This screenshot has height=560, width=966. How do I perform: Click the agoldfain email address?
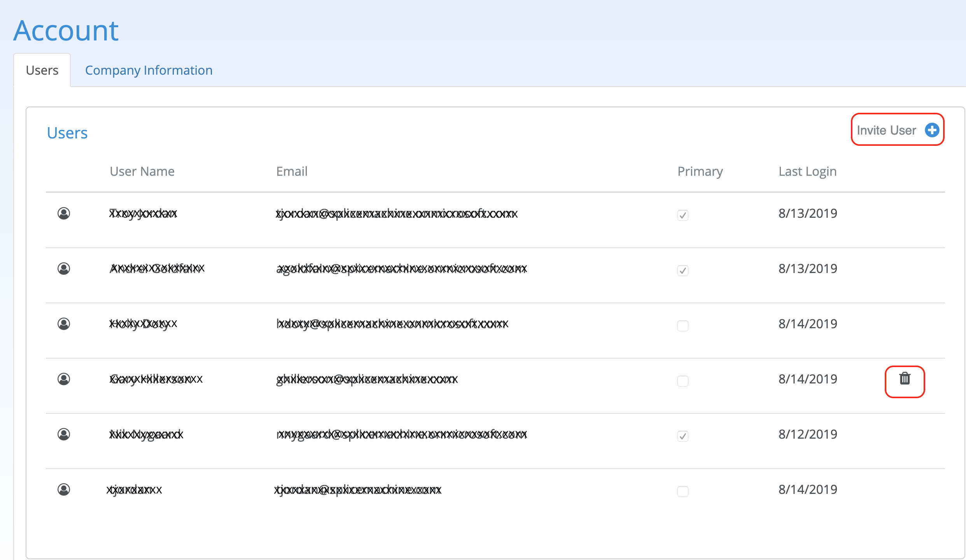pos(402,269)
